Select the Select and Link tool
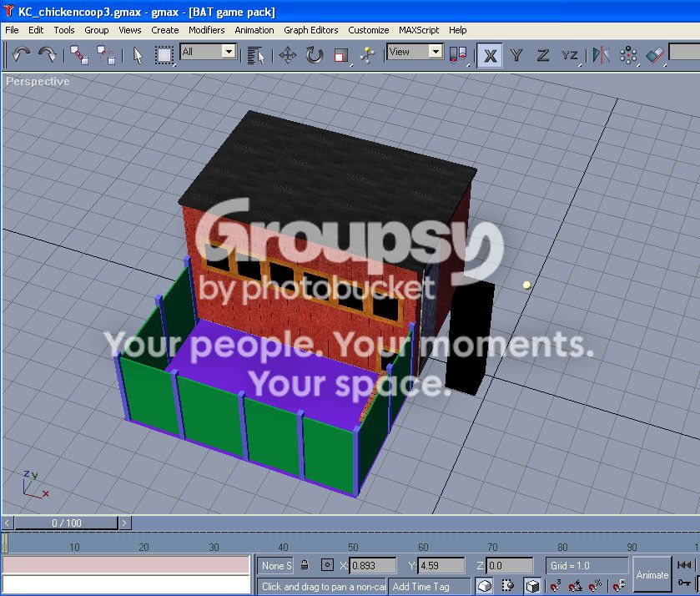700x596 pixels. pyautogui.click(x=79, y=55)
